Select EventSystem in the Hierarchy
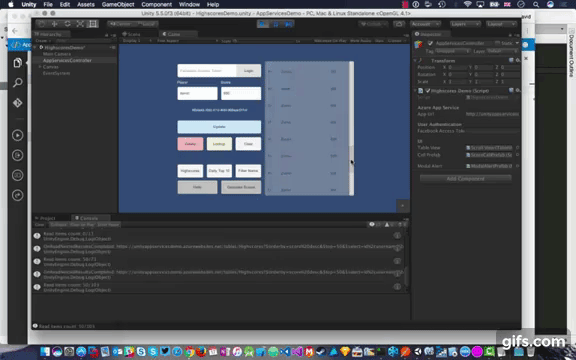The image size is (576, 360). (56, 73)
